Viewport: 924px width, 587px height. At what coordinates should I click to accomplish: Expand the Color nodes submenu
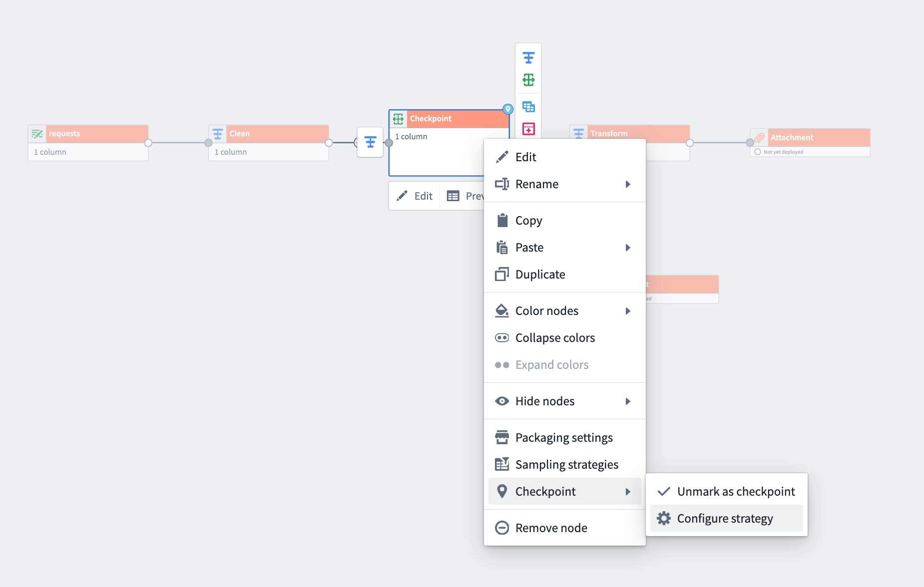[628, 310]
